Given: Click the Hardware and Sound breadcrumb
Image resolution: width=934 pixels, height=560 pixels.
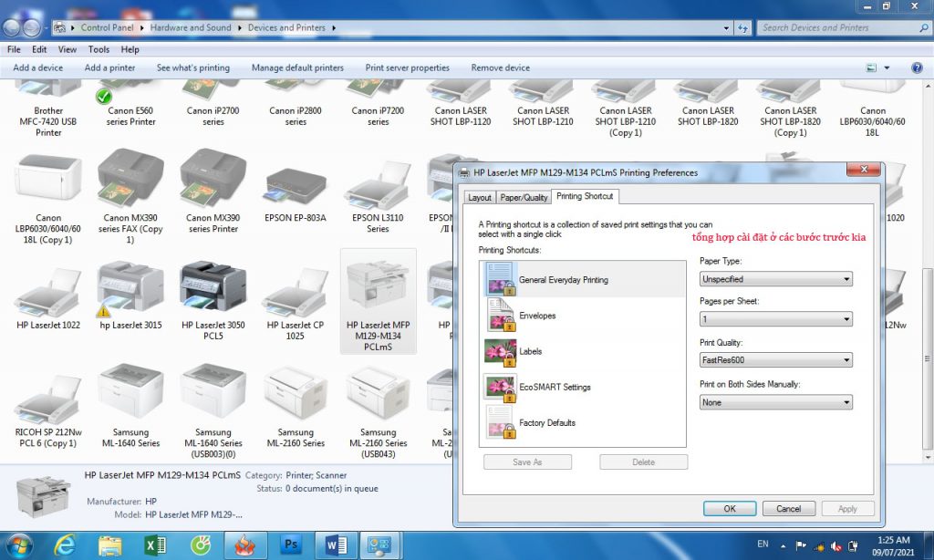Looking at the screenshot, I should [x=191, y=27].
